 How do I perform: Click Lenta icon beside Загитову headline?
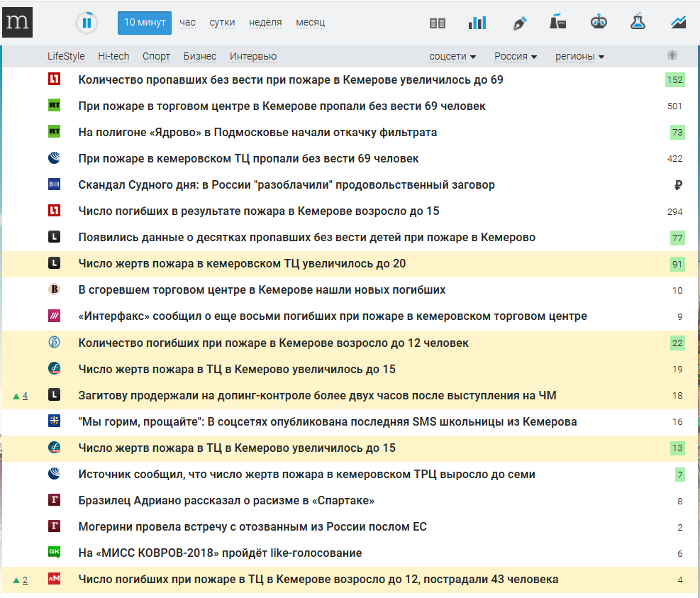(55, 395)
